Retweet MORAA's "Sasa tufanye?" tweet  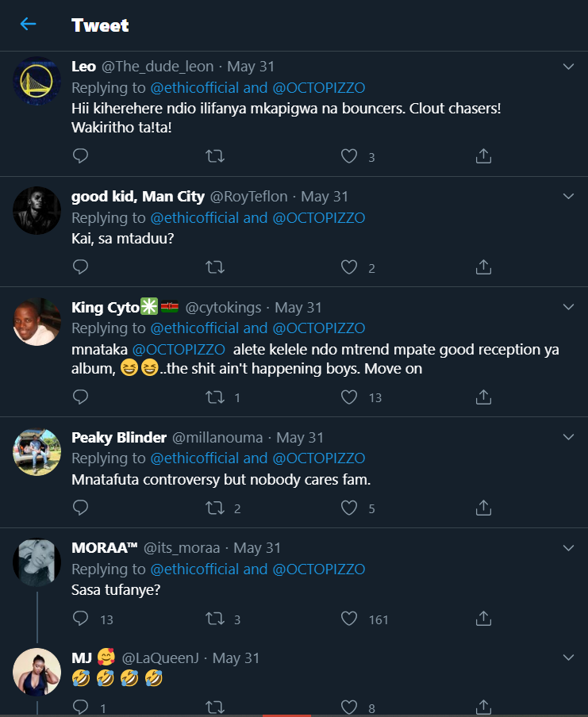point(214,619)
